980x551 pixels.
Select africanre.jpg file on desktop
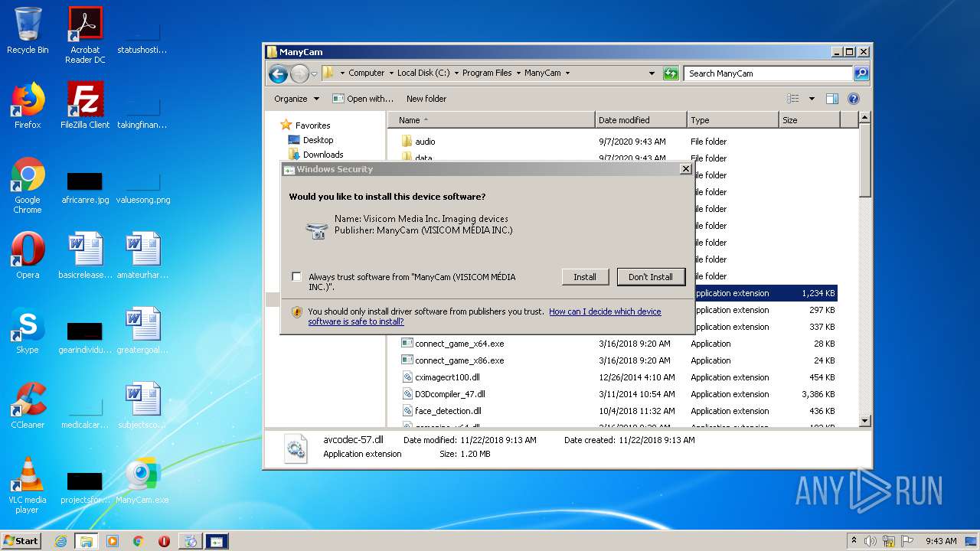[85, 188]
